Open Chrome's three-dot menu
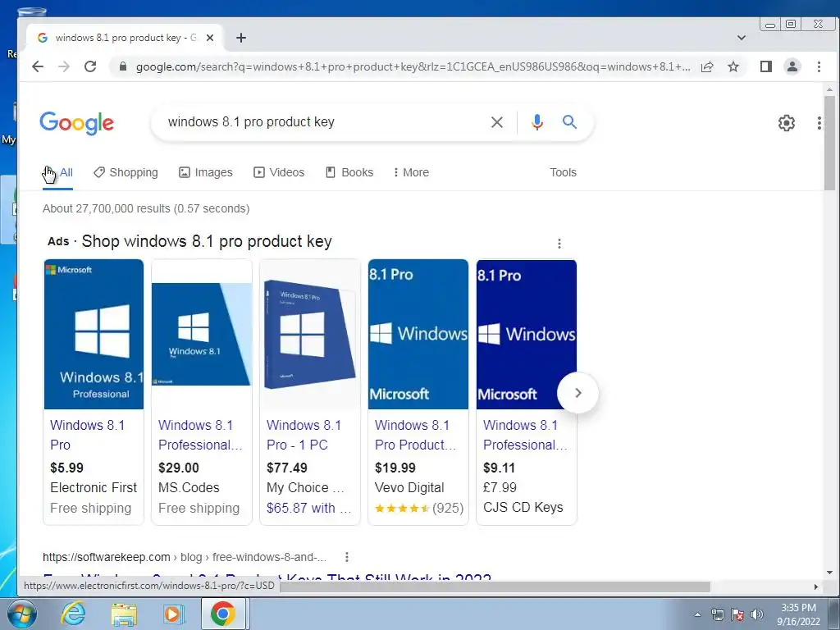 pos(819,66)
